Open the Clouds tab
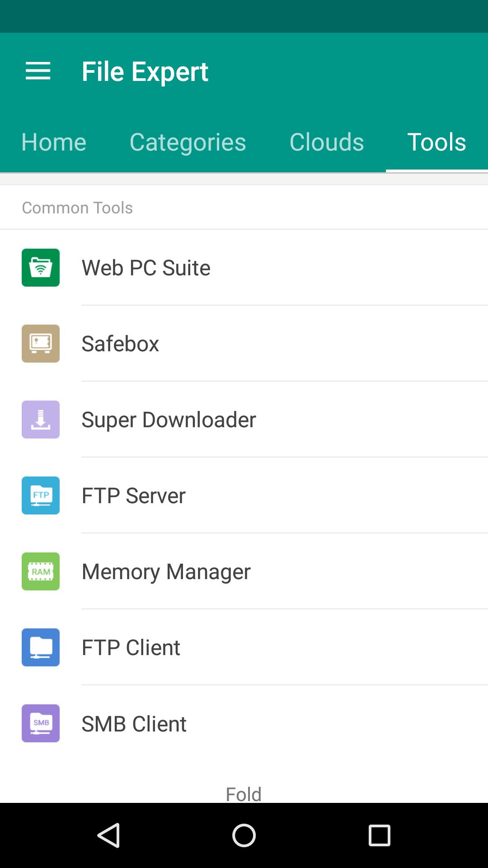Image resolution: width=488 pixels, height=868 pixels. tap(327, 142)
